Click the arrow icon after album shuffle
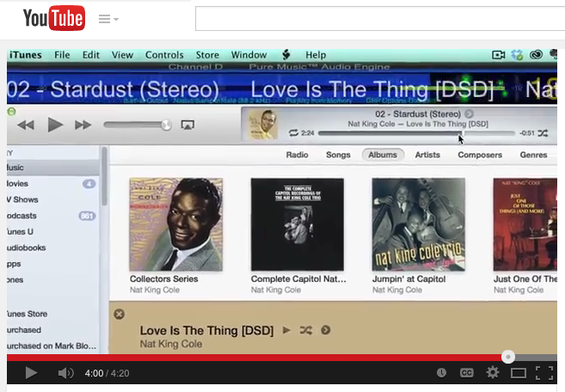 tap(326, 330)
